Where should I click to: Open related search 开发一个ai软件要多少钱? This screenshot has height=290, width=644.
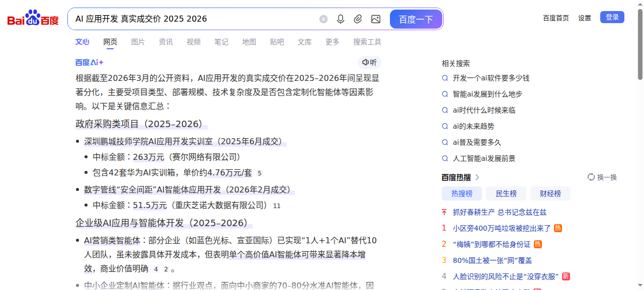pyautogui.click(x=491, y=78)
